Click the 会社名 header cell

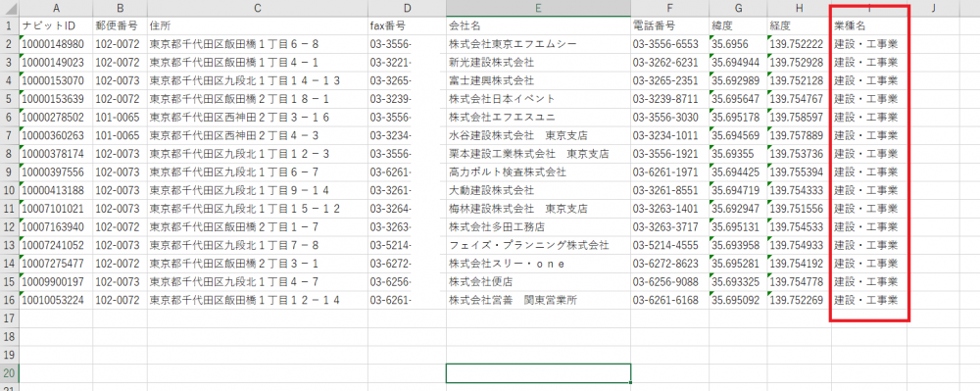point(538,26)
